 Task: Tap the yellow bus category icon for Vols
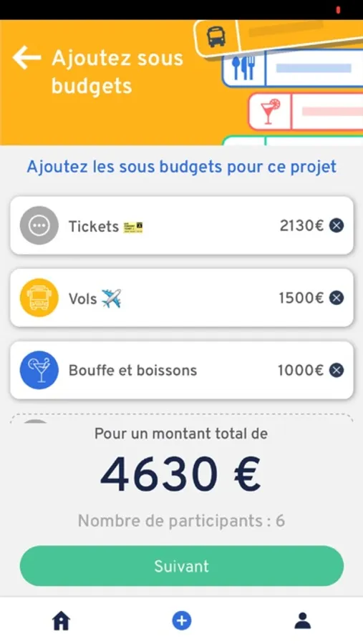click(39, 298)
